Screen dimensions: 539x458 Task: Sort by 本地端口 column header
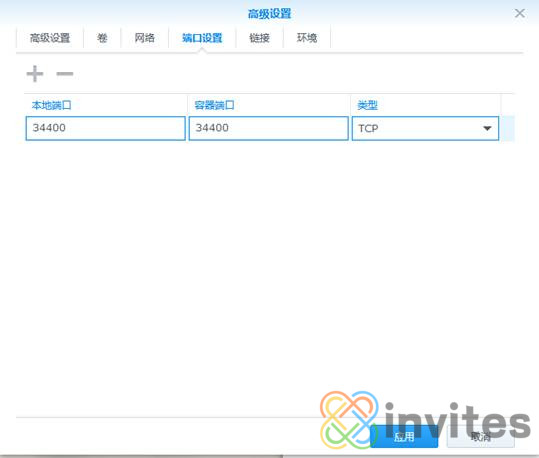pyautogui.click(x=52, y=105)
